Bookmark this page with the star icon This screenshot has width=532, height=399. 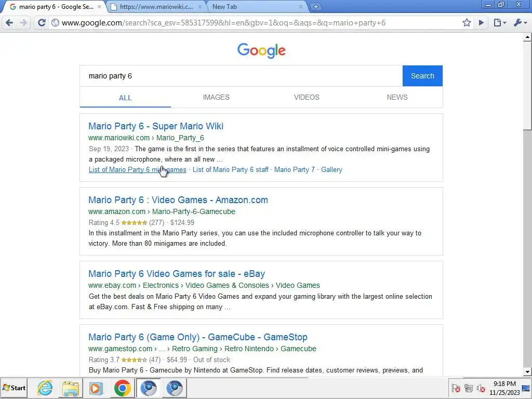coord(467,23)
